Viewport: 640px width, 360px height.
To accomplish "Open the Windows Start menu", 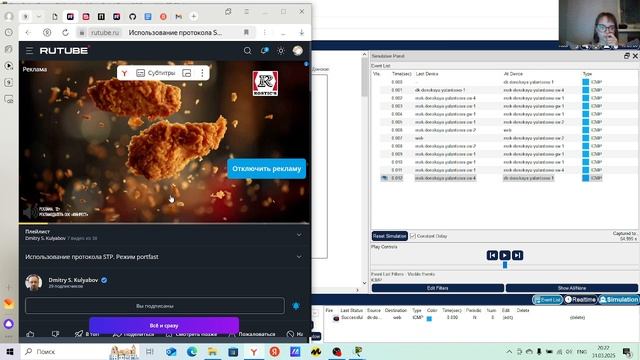I will pyautogui.click(x=10, y=351).
